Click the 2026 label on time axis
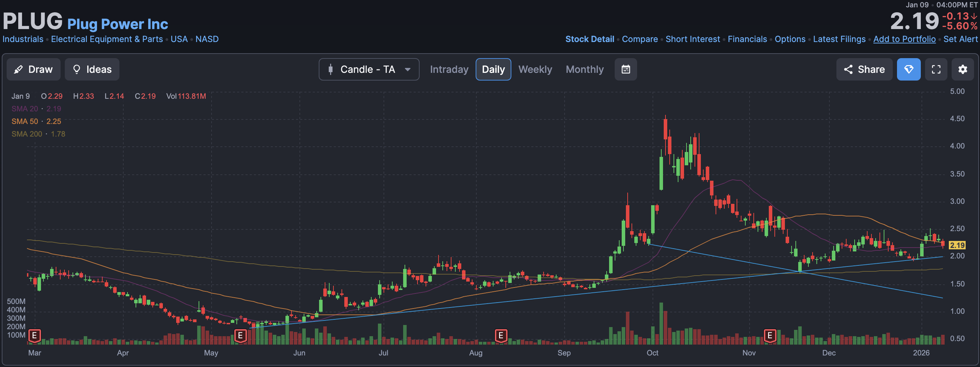 click(921, 353)
